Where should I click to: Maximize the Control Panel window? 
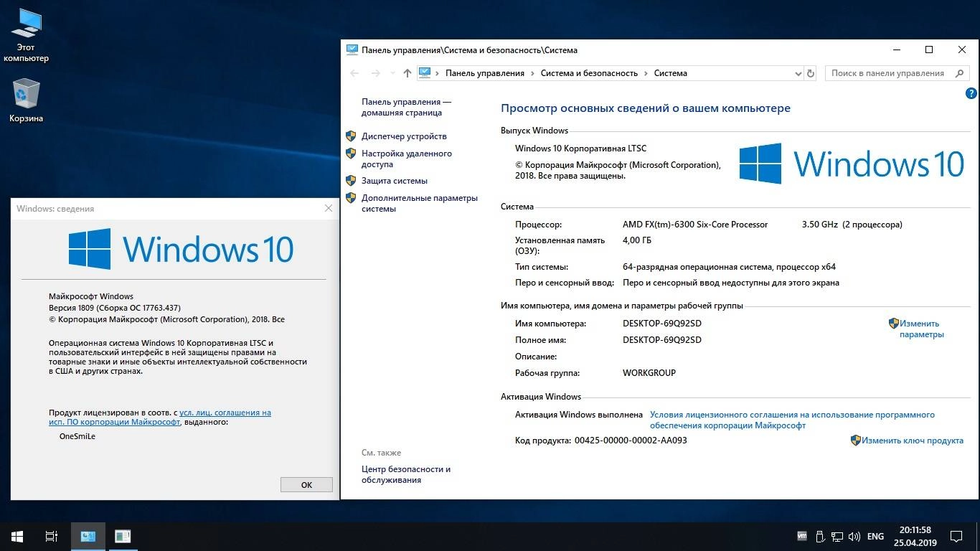point(929,50)
